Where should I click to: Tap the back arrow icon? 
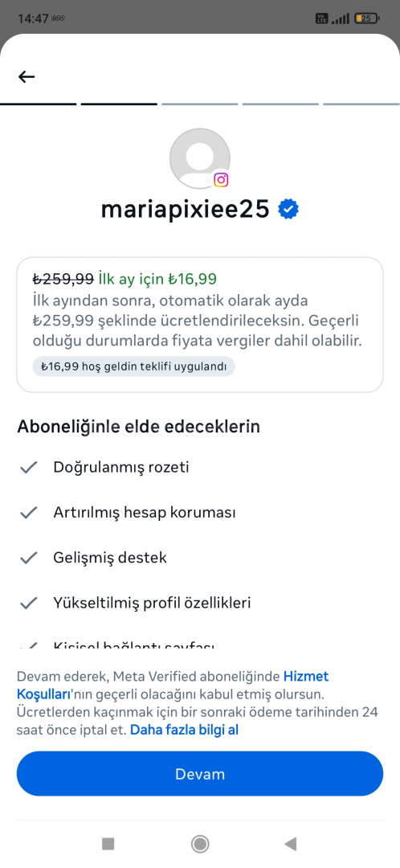[x=27, y=77]
